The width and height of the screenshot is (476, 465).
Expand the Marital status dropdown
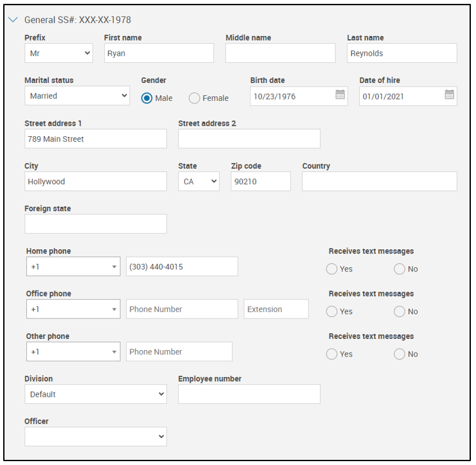[77, 96]
